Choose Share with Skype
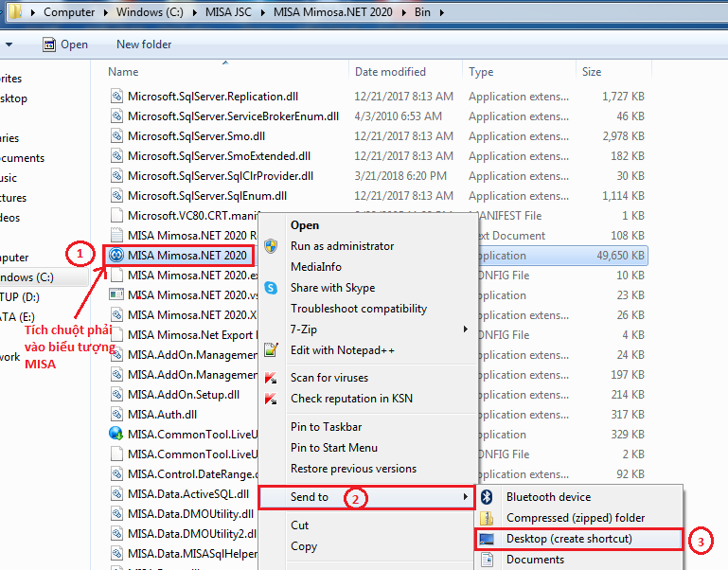Viewport: 728px width, 570px height. coord(332,288)
